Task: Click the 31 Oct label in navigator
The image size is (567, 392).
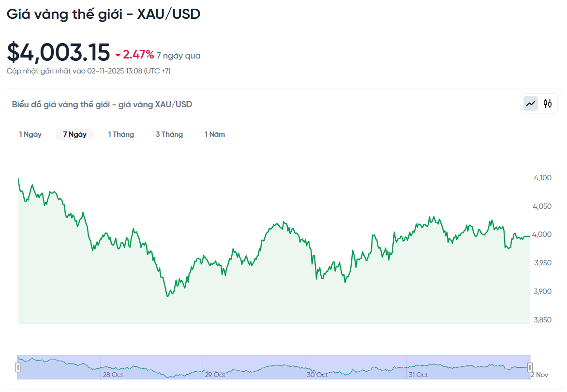Action: pos(417,375)
